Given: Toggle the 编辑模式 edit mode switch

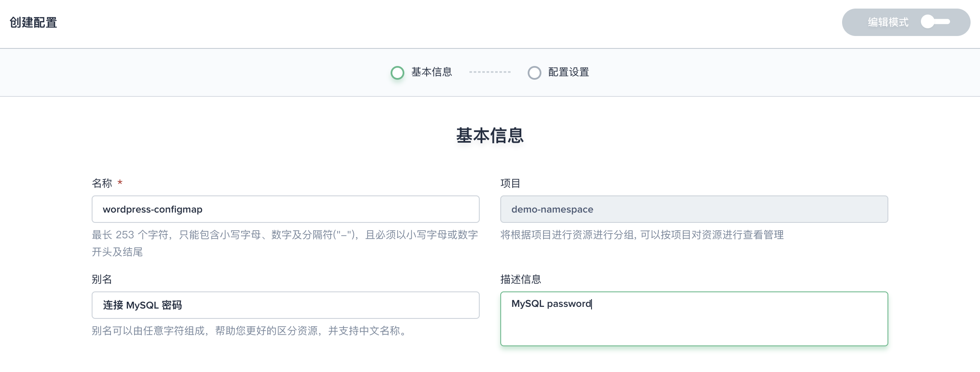Looking at the screenshot, I should tap(935, 22).
